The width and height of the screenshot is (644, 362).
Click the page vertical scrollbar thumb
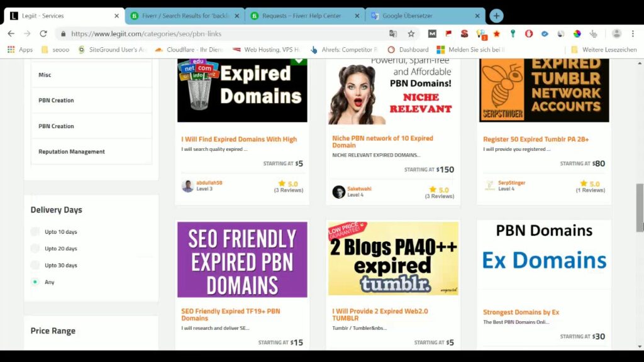click(640, 207)
